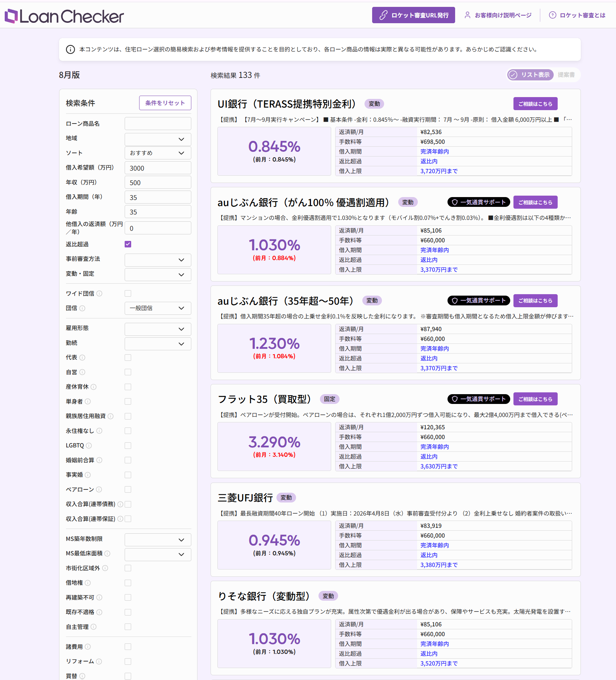Tick the リフォーム checkbox
Image resolution: width=616 pixels, height=680 pixels.
[x=128, y=662]
